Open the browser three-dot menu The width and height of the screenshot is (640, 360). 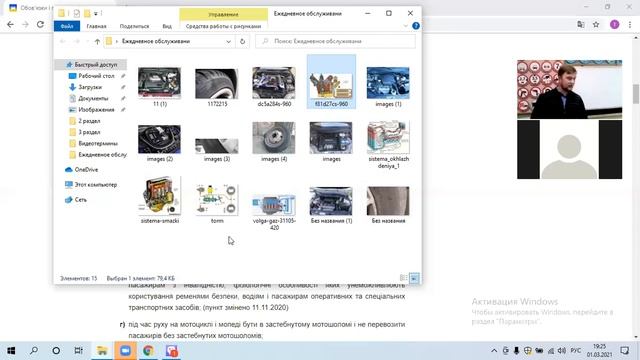pyautogui.click(x=630, y=24)
